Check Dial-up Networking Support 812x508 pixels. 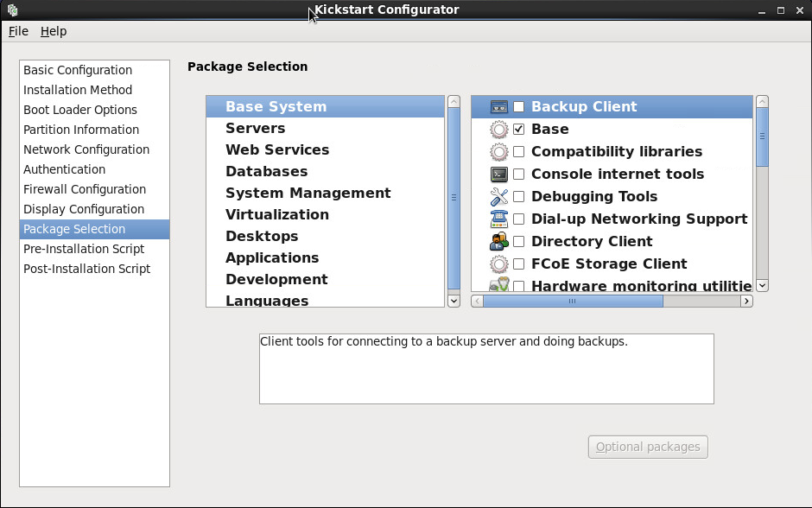[x=518, y=219]
